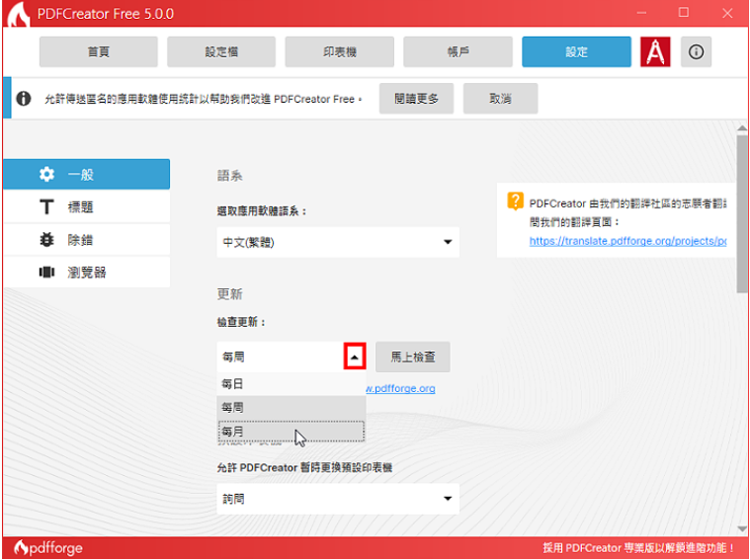750x560 pixels.
Task: Open the 中文(繁體) language dropdown
Action: tap(338, 242)
